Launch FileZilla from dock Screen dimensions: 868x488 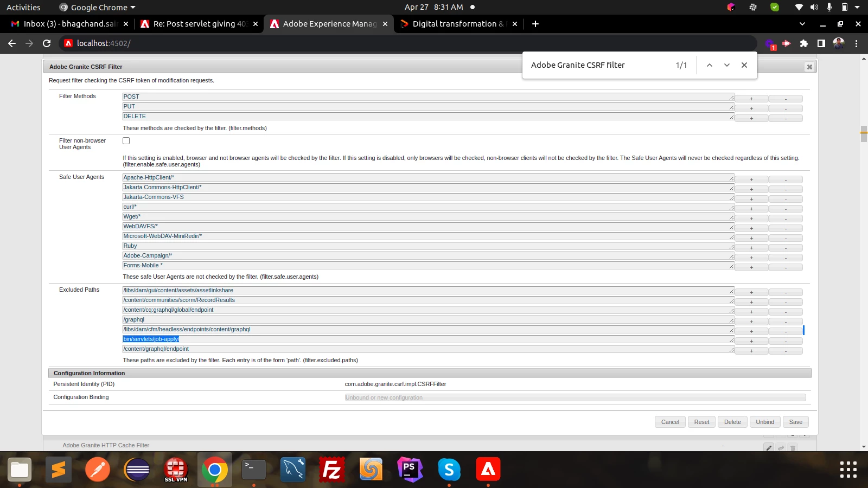point(332,470)
